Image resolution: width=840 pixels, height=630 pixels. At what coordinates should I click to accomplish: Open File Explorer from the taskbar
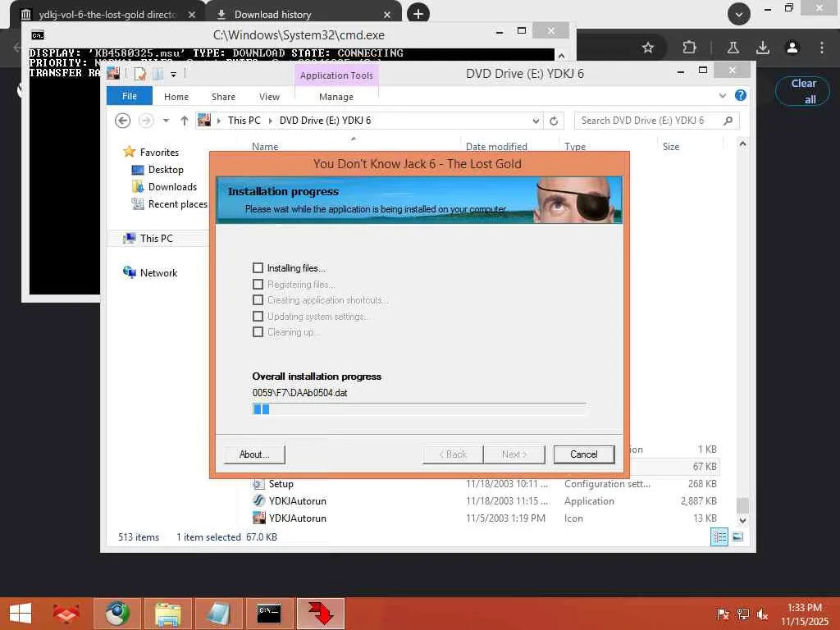167,614
